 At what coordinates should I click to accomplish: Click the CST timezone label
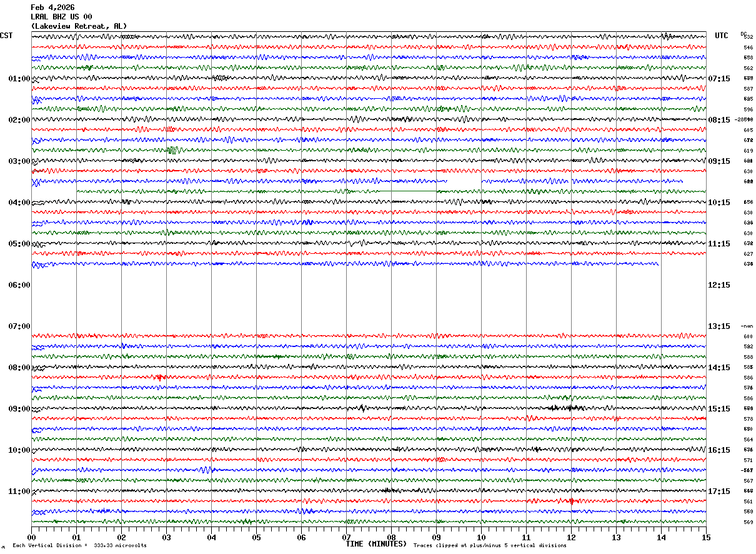(6, 36)
